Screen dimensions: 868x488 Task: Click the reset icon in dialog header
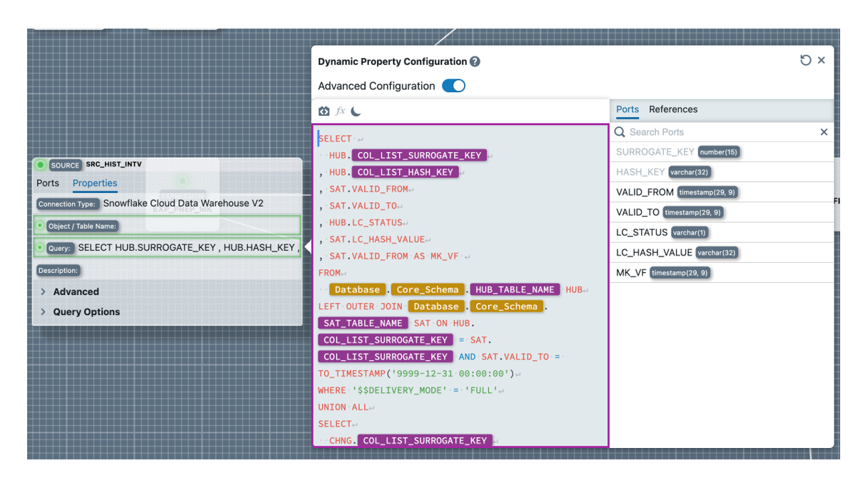click(805, 61)
